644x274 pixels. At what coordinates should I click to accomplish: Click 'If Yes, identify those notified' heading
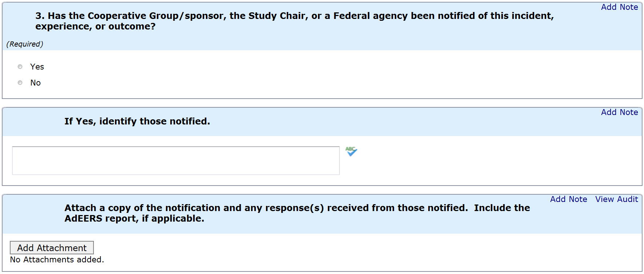[x=137, y=122]
